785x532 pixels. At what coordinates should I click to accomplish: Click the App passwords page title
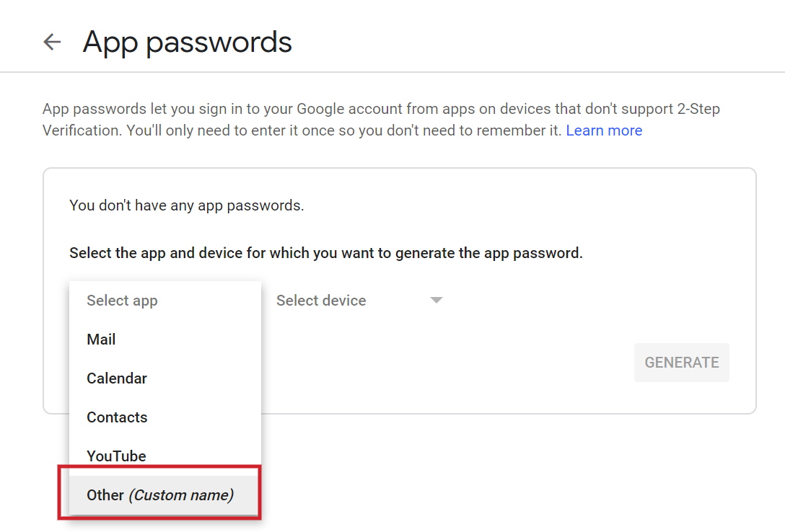click(187, 42)
